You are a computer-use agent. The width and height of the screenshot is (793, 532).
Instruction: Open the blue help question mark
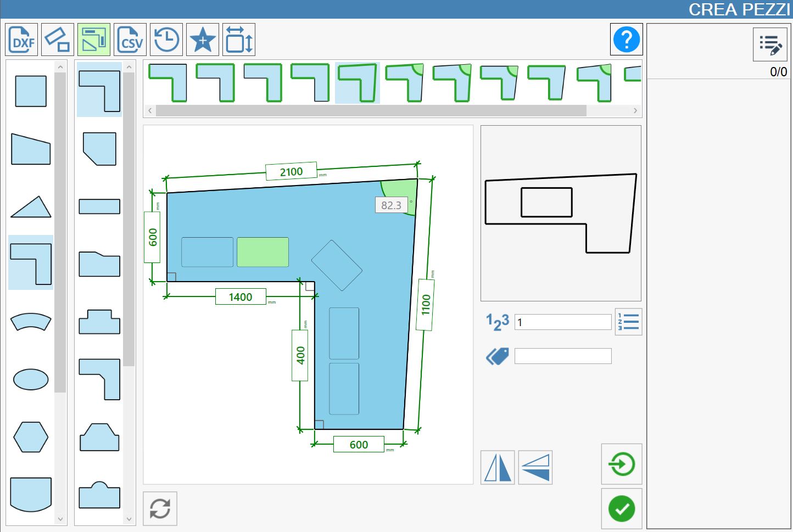[626, 40]
